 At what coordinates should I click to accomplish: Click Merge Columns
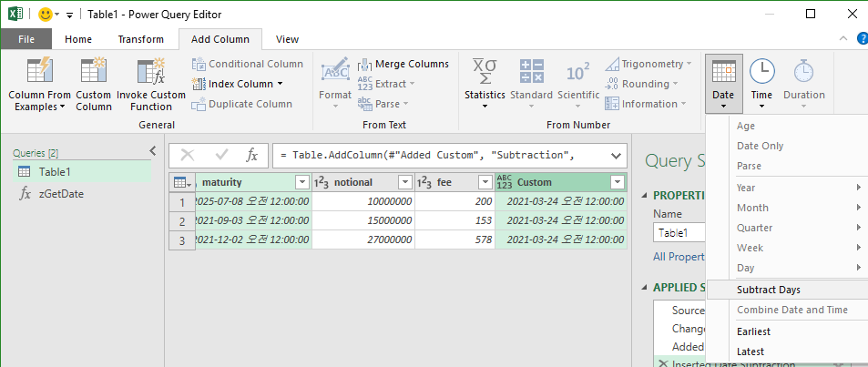403,65
